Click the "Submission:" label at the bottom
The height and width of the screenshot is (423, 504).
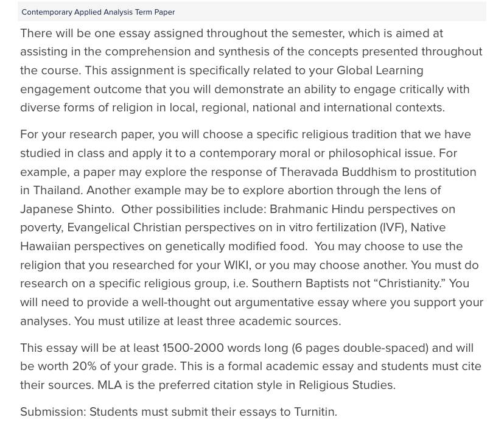pyautogui.click(x=53, y=412)
